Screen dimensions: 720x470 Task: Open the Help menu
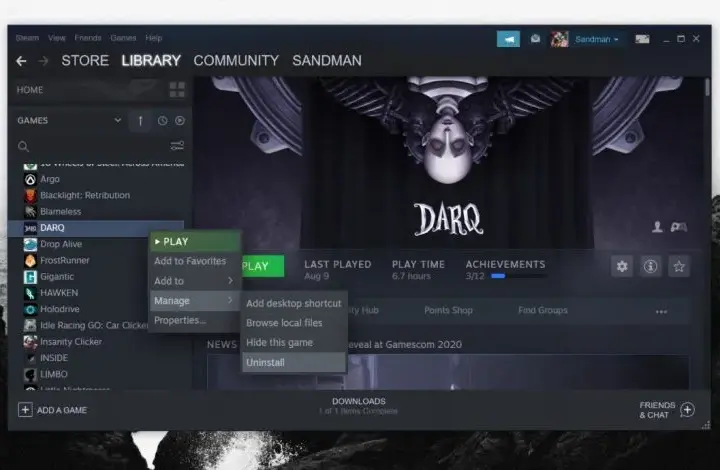click(154, 38)
